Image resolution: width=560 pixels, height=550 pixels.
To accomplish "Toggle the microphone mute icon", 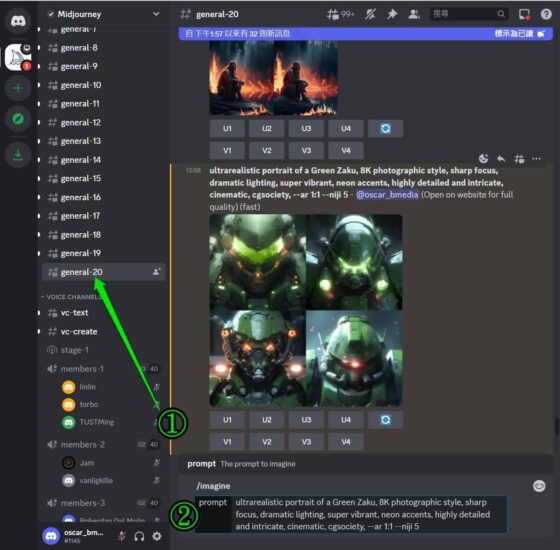I will 122,536.
